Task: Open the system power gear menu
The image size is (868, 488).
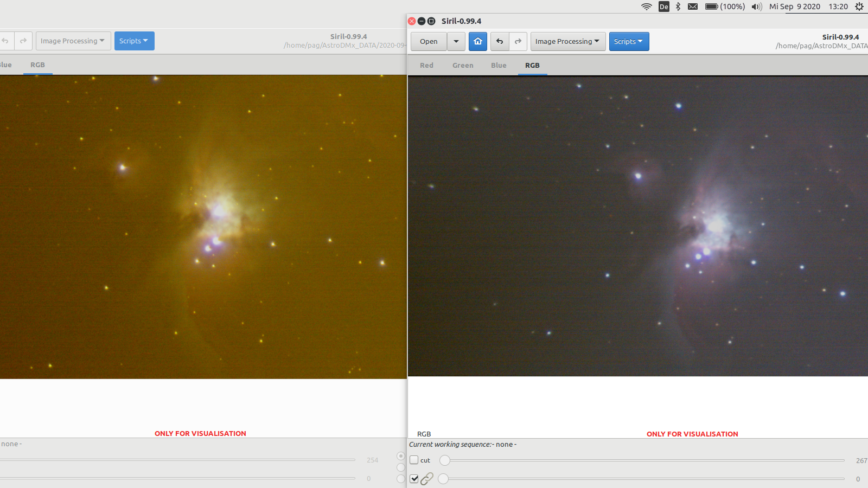Action: click(859, 7)
